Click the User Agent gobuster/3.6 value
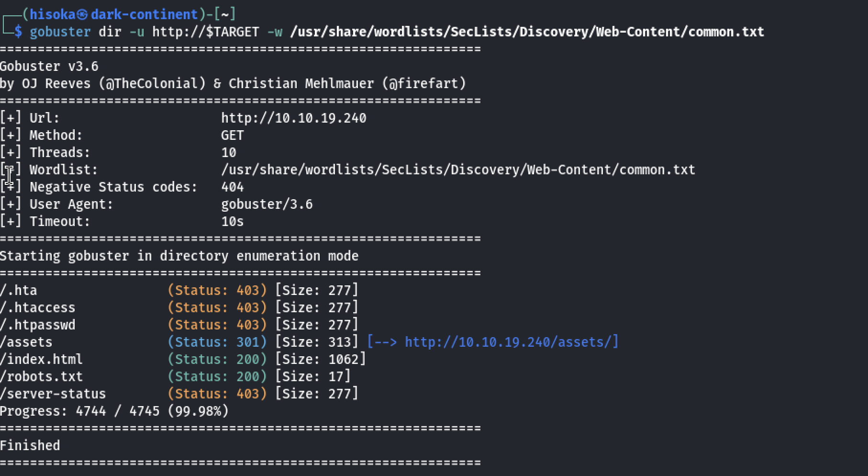868x476 pixels. coord(267,204)
